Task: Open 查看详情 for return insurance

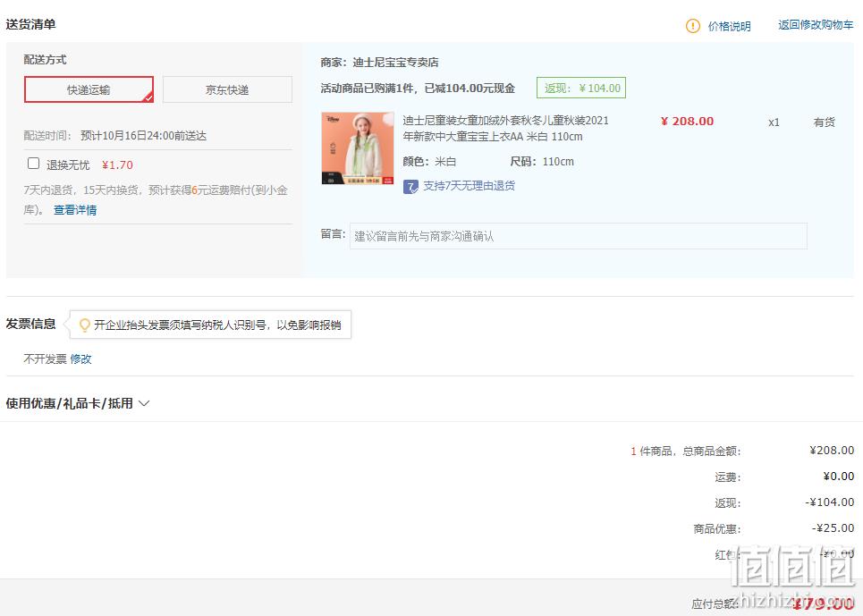Action: (75, 209)
